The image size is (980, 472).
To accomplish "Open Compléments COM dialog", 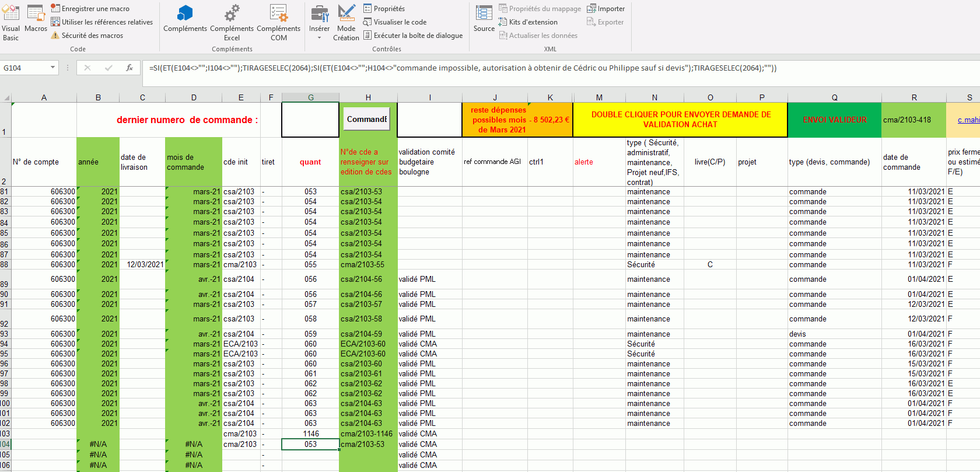I will [x=278, y=23].
